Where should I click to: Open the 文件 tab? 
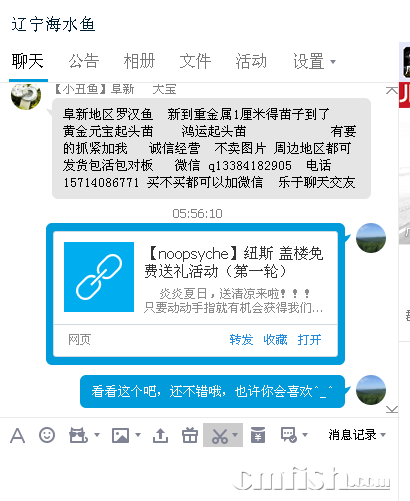pos(195,62)
